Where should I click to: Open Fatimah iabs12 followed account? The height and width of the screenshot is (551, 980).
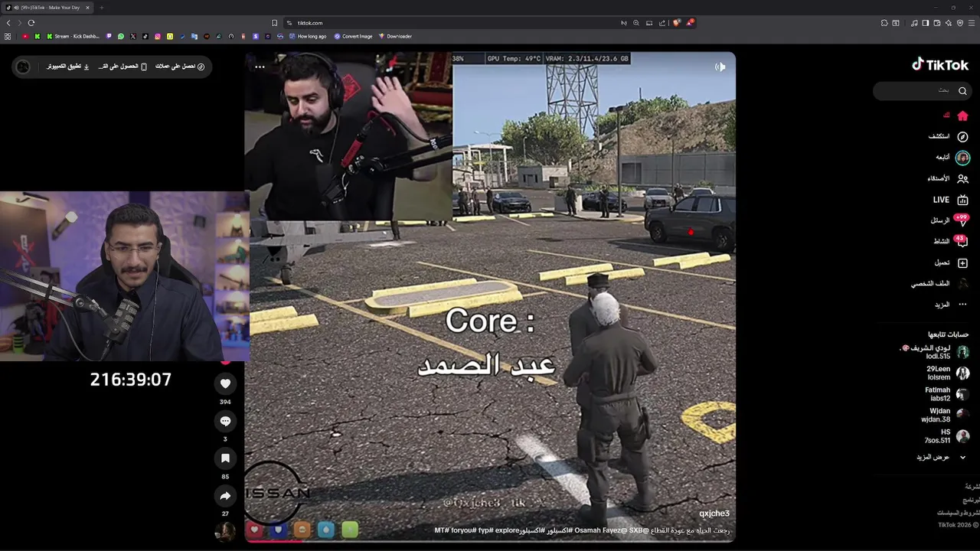coord(946,394)
